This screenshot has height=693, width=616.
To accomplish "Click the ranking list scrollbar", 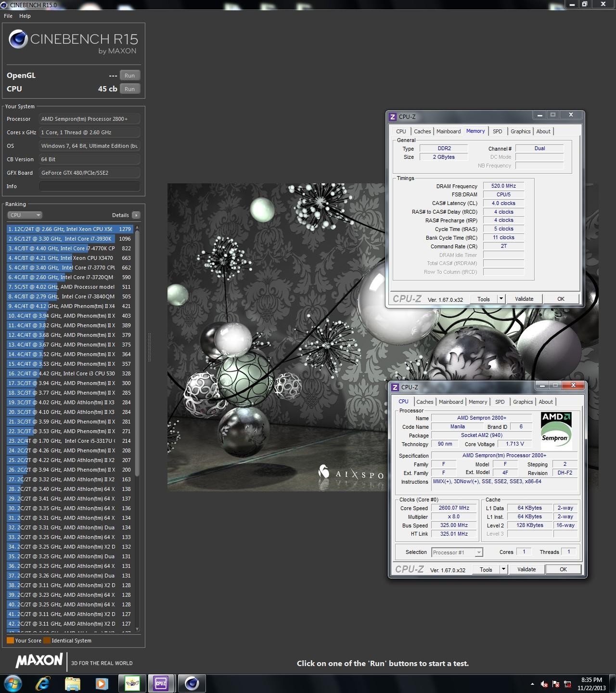I will [x=137, y=354].
